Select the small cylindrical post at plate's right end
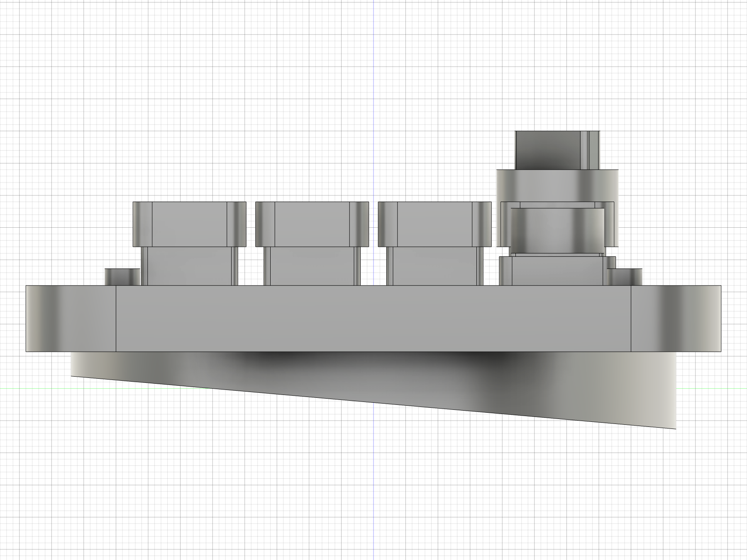 click(x=625, y=277)
